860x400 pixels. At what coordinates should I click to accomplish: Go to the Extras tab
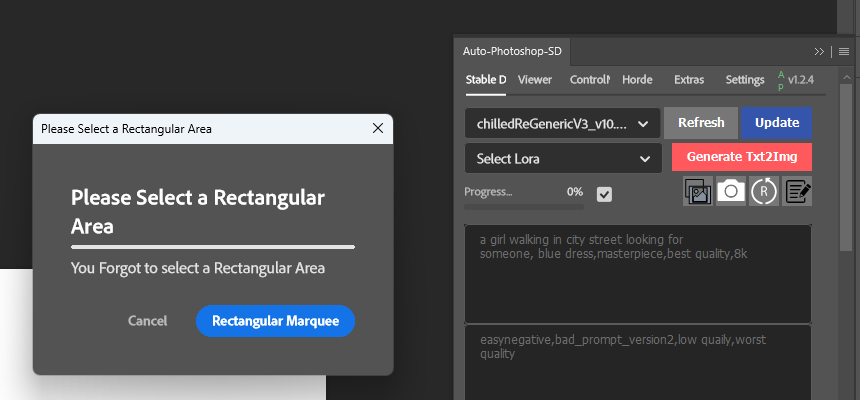(x=689, y=80)
